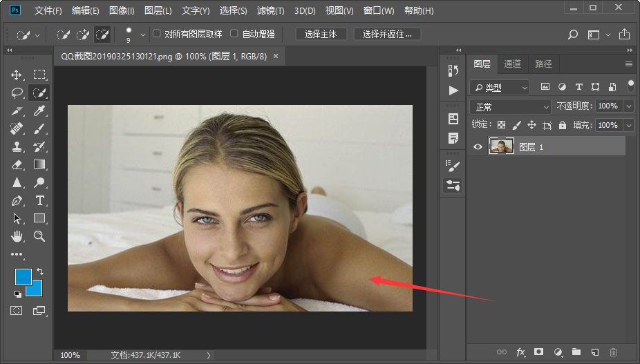Select the Rectangle shape tool
The height and width of the screenshot is (364, 640).
point(39,218)
